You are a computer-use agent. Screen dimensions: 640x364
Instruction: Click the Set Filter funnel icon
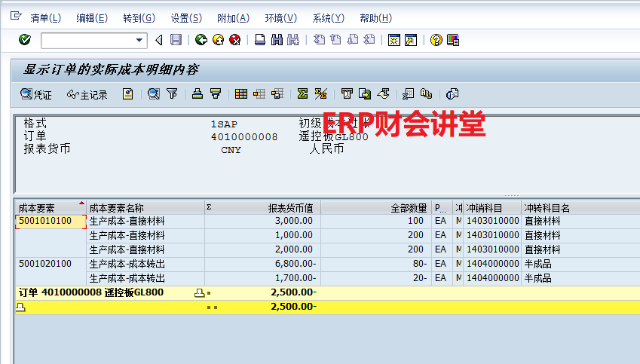click(x=172, y=94)
